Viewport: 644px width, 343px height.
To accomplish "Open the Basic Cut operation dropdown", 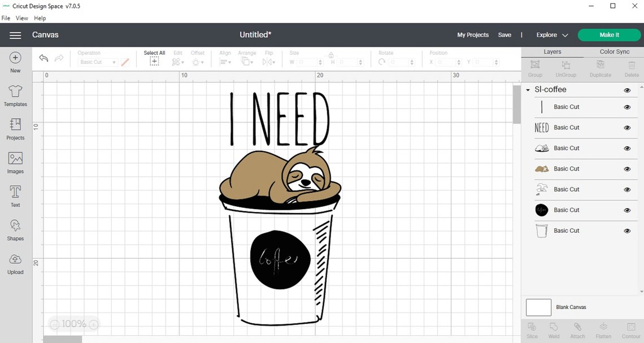I will (97, 62).
